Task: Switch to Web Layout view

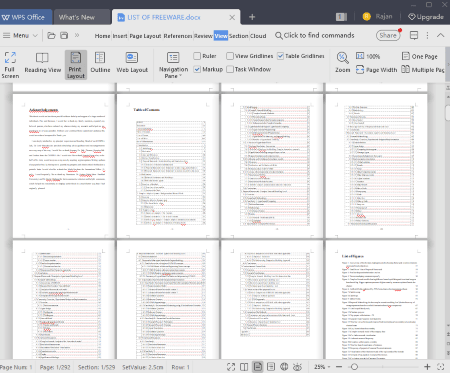Action: point(132,63)
